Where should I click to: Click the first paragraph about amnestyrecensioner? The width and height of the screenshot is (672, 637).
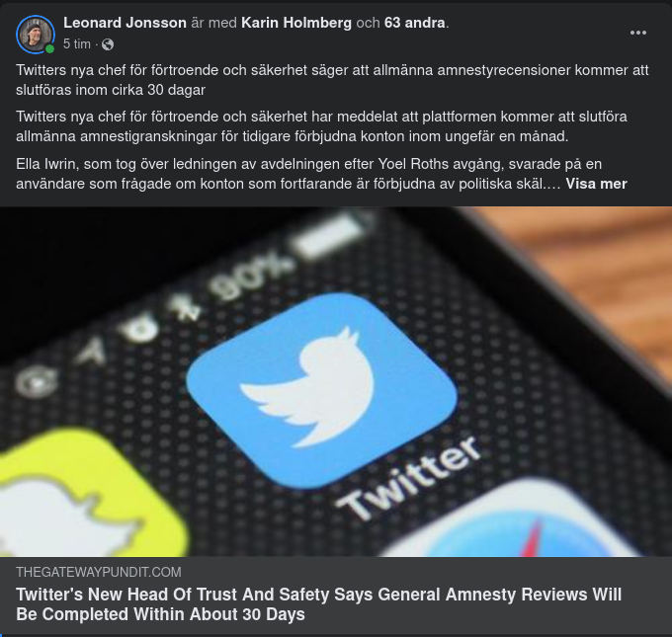pyautogui.click(x=332, y=80)
